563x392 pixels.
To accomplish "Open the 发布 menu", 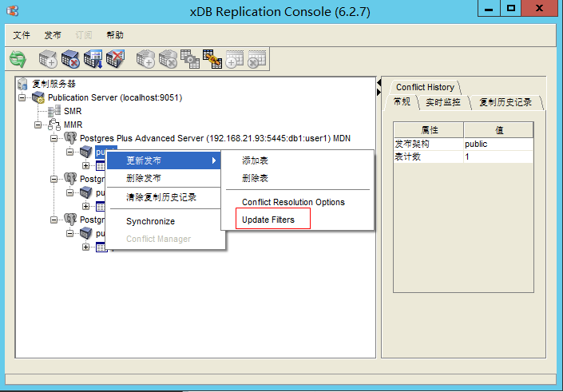I will coord(53,35).
